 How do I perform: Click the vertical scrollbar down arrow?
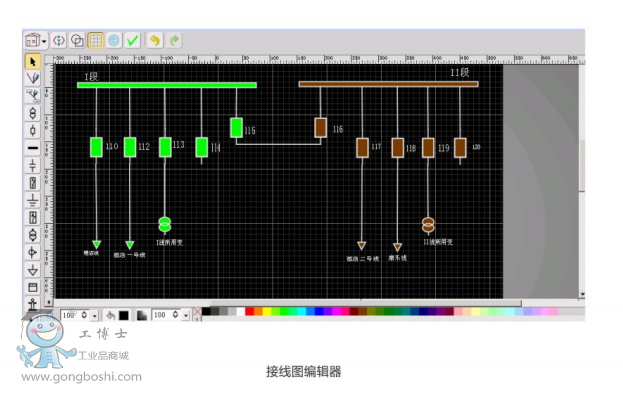point(582,294)
